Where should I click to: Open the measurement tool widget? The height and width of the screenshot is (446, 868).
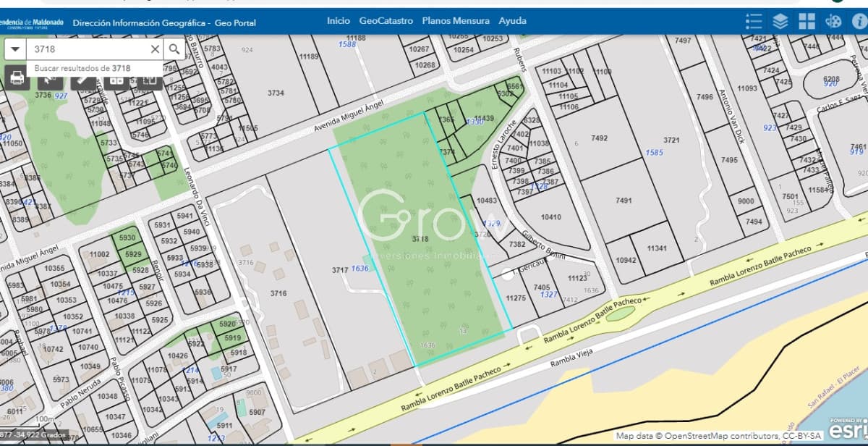(x=83, y=78)
